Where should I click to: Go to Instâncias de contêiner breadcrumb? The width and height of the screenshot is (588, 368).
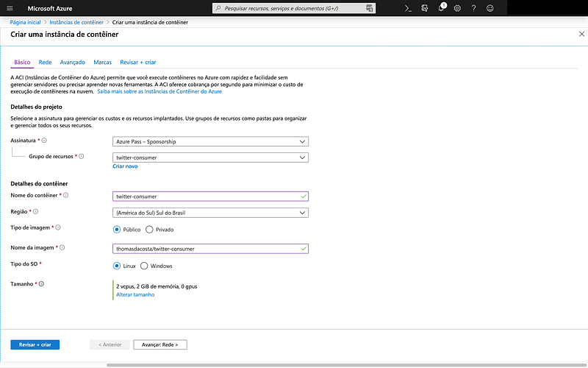[x=76, y=22]
